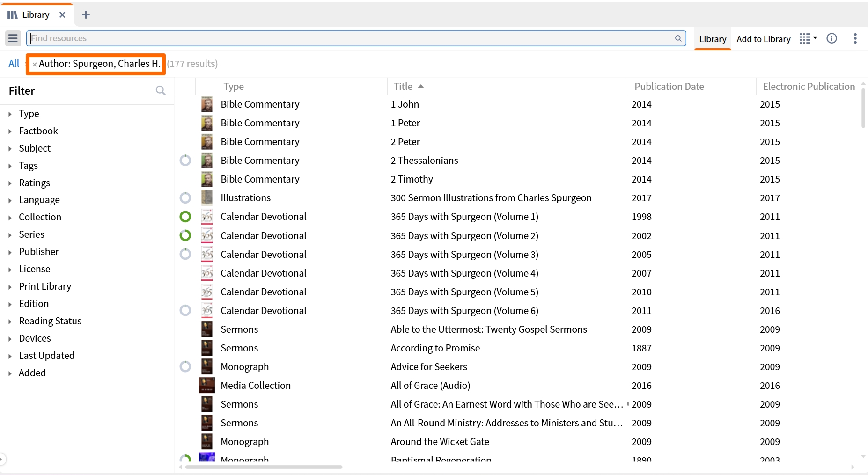
Task: Click the search magnifier in Find resources
Action: (678, 38)
